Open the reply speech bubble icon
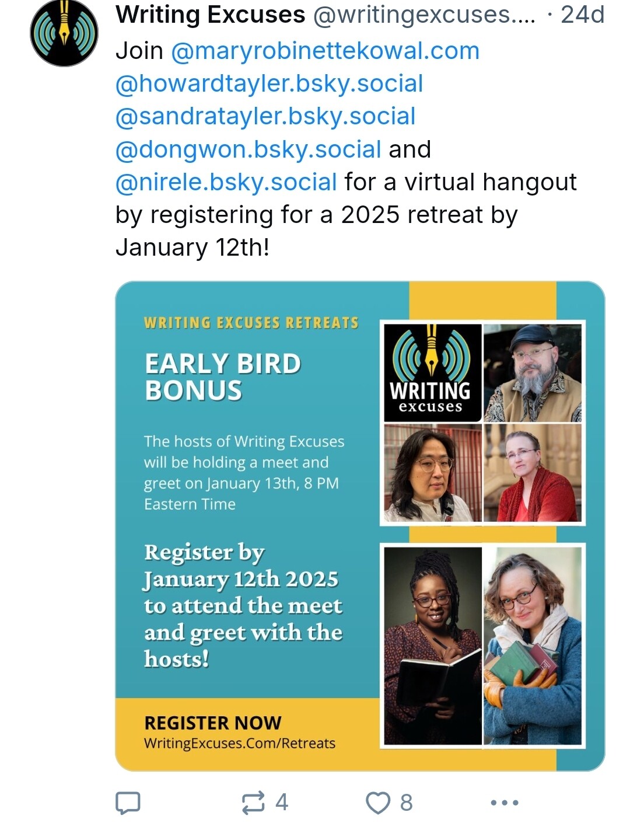 click(x=128, y=803)
